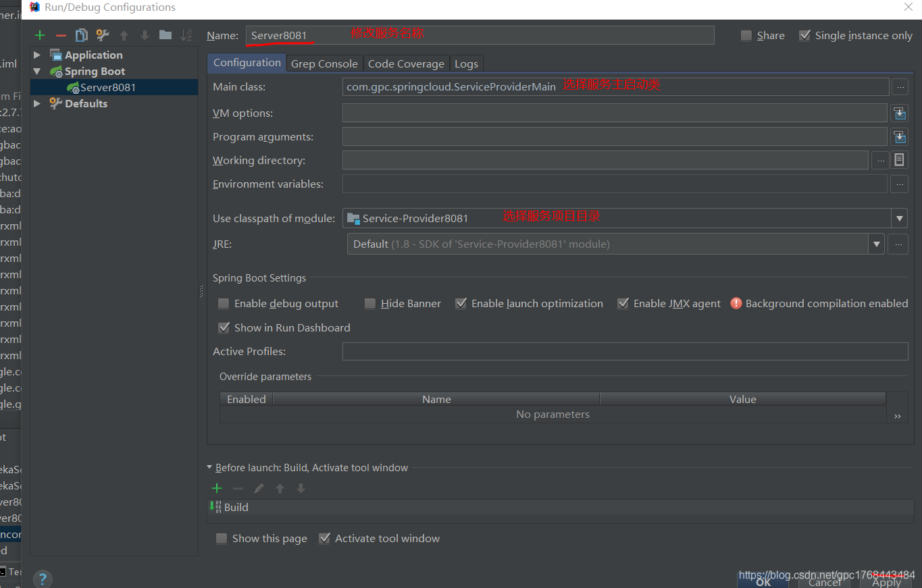The height and width of the screenshot is (588, 922).
Task: Add a Before launch task with the green plus
Action: 217,488
